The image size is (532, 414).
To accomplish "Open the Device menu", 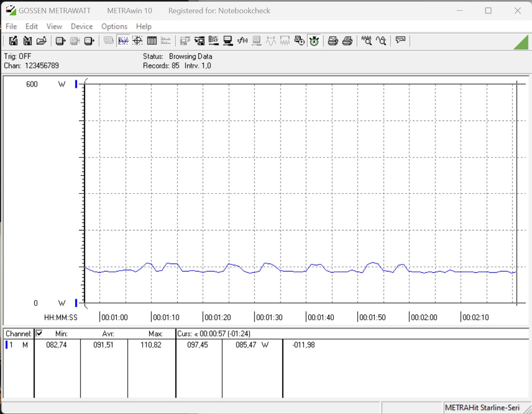I will point(82,26).
